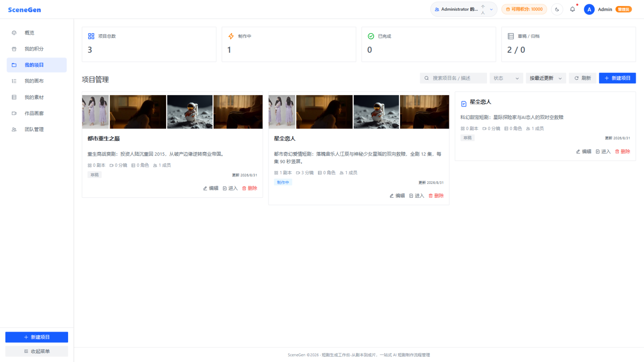Open astronaut thumbnail in middle 星尘恋人 card

pyautogui.click(x=376, y=112)
